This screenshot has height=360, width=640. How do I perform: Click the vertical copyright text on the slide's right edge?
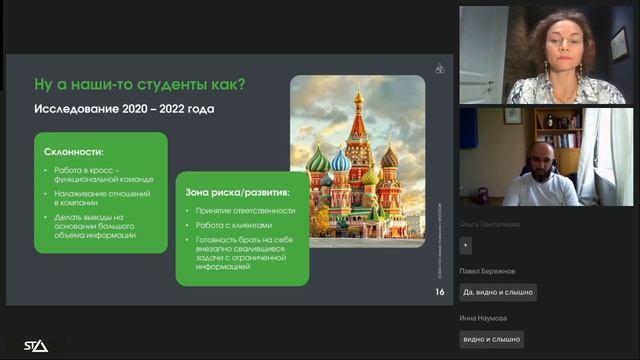pyautogui.click(x=440, y=241)
